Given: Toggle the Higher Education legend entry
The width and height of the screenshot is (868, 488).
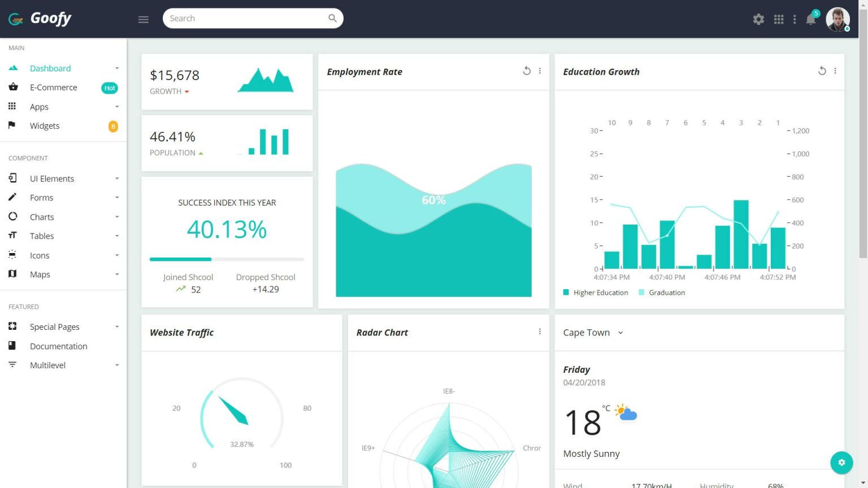Looking at the screenshot, I should (x=595, y=292).
